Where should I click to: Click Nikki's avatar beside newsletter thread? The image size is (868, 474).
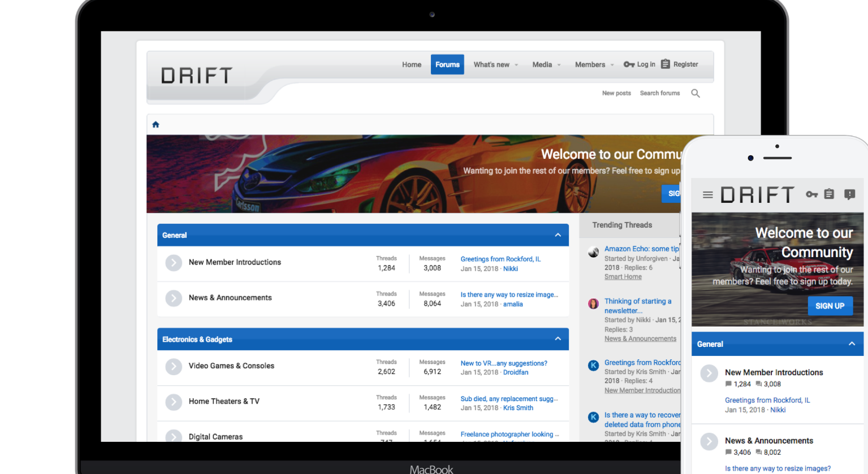pos(593,304)
